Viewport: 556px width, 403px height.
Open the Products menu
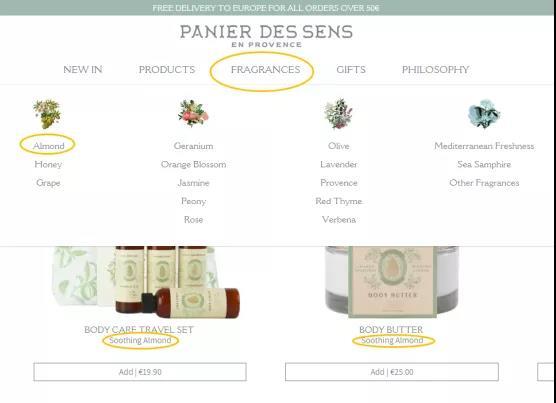point(167,70)
